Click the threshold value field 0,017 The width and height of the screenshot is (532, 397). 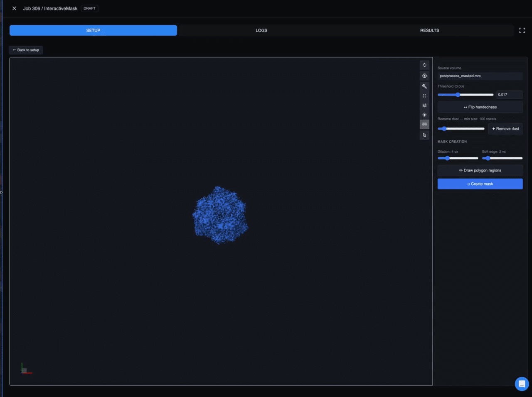pyautogui.click(x=509, y=95)
